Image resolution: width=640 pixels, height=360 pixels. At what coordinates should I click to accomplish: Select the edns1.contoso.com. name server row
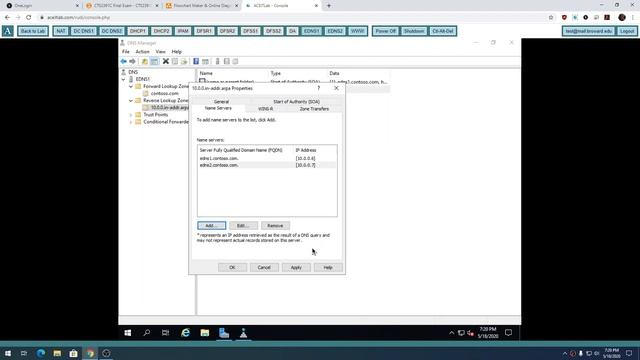tap(267, 158)
